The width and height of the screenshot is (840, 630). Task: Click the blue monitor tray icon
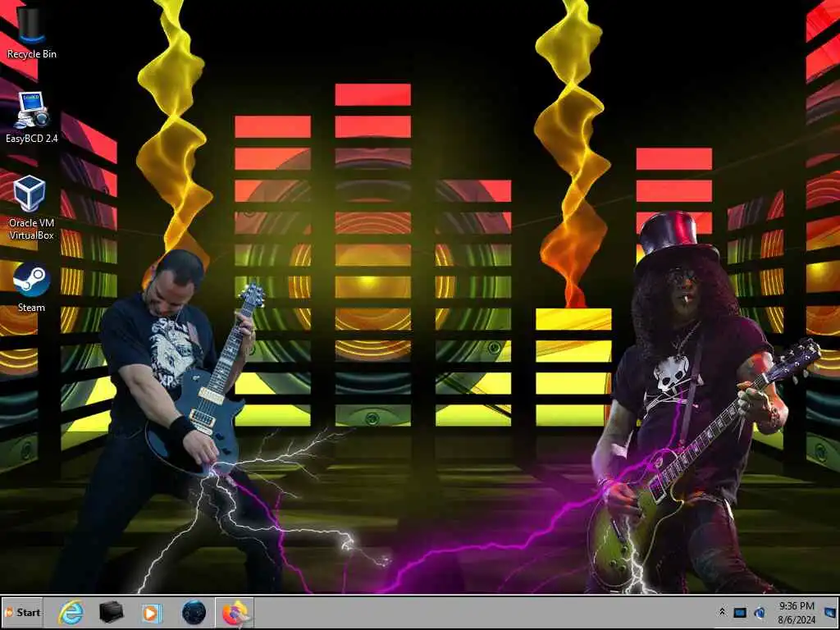tap(740, 612)
